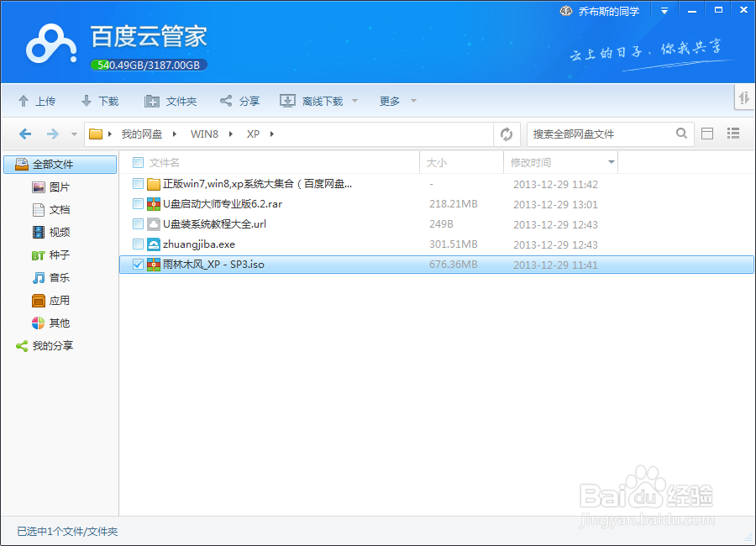Viewport: 756px width, 546px height.
Task: Click the user avatar icon in title bar
Action: (x=566, y=11)
